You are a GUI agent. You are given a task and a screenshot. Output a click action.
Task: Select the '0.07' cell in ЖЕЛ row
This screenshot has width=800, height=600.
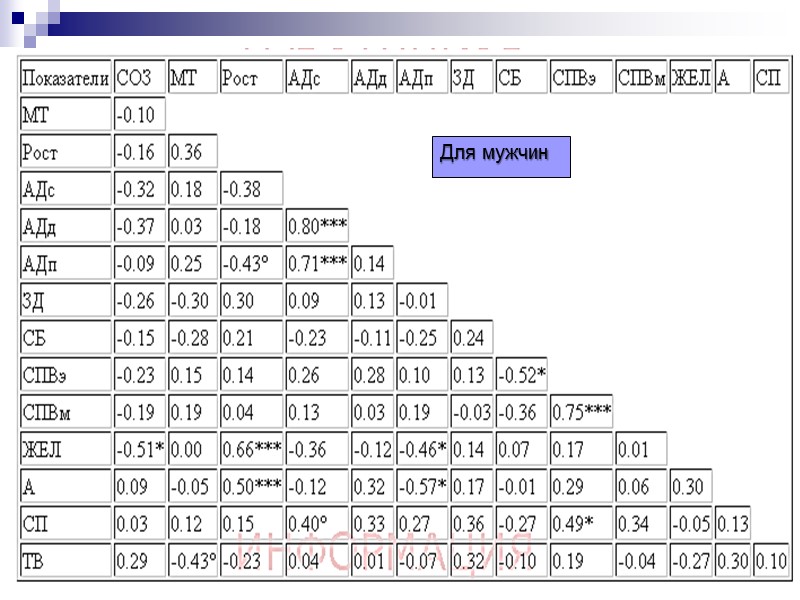521,449
